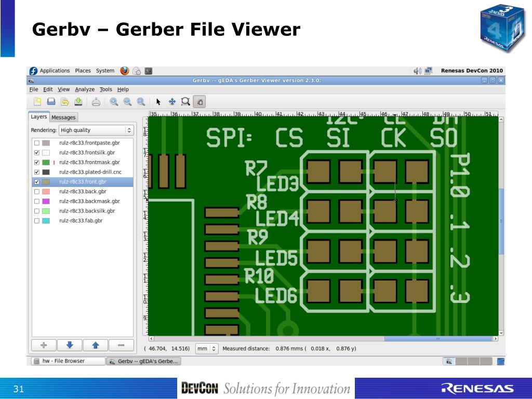
Task: Enable the rulz-r8c33.back.gbr layer checkbox
Action: (37, 191)
